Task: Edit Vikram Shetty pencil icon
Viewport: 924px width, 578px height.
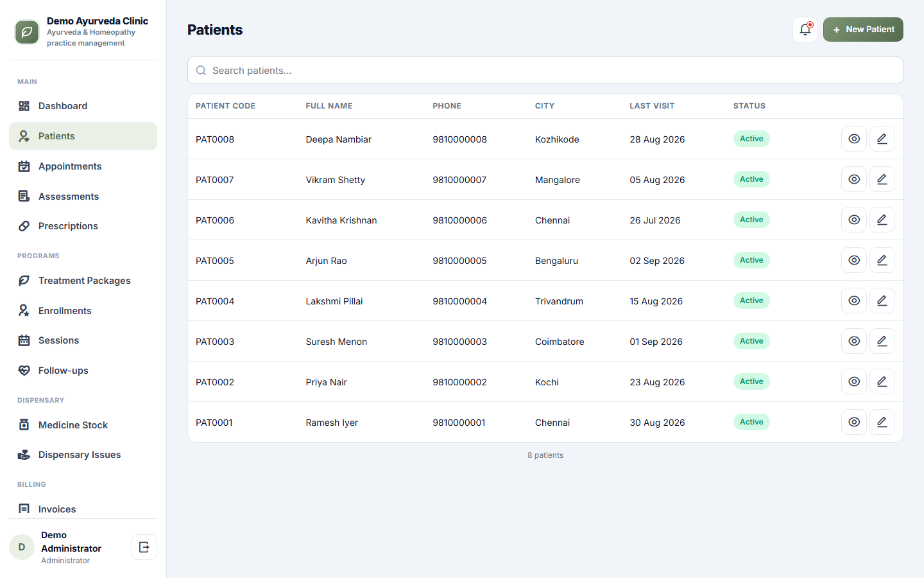Action: tap(882, 179)
